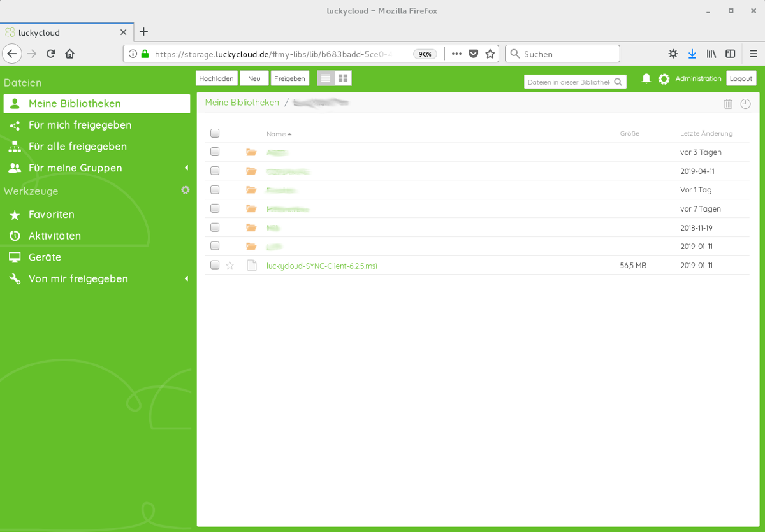
Task: Show site information via info icon
Action: pyautogui.click(x=133, y=54)
